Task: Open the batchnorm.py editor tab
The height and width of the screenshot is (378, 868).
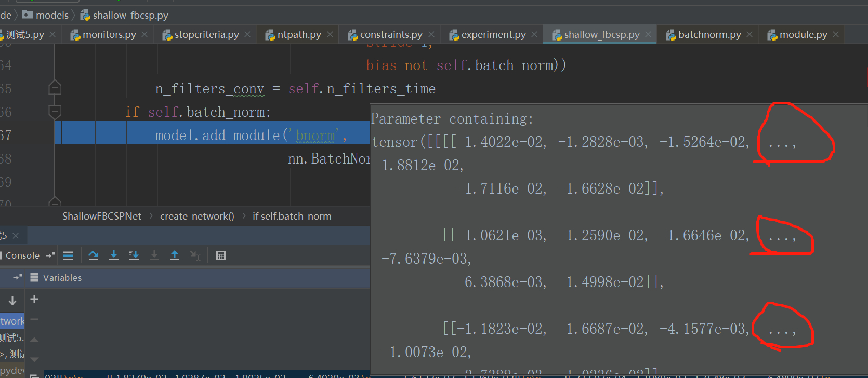Action: pos(709,35)
